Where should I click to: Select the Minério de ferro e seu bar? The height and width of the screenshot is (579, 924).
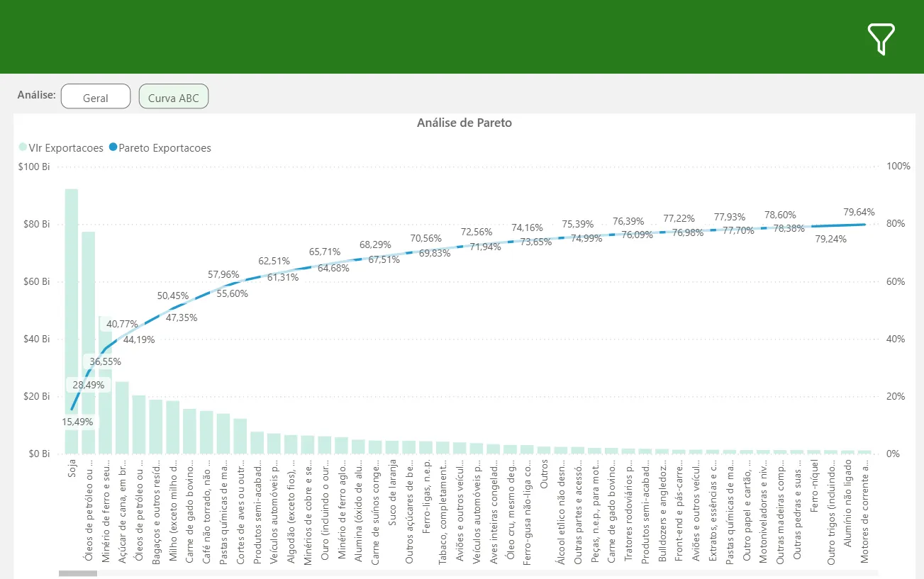coord(105,385)
